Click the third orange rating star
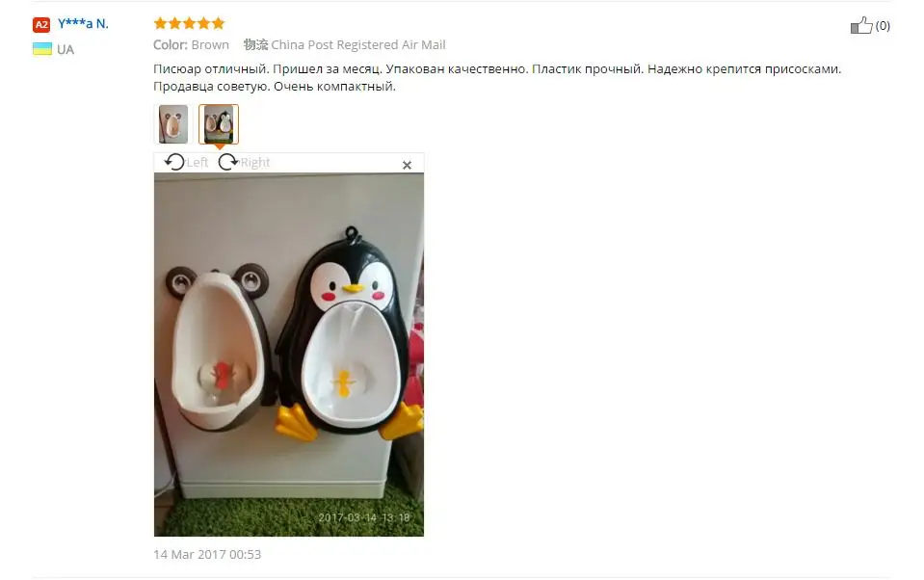 coord(189,23)
